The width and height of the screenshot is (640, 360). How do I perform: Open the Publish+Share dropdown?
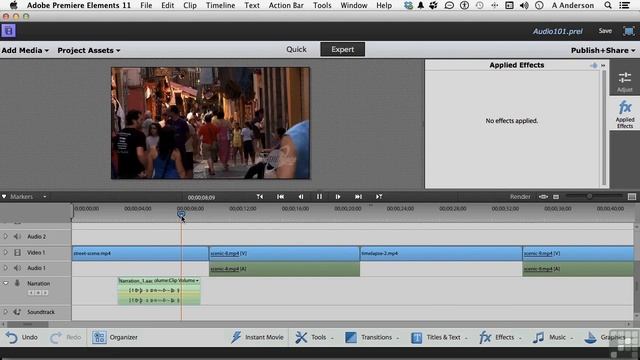tap(603, 51)
